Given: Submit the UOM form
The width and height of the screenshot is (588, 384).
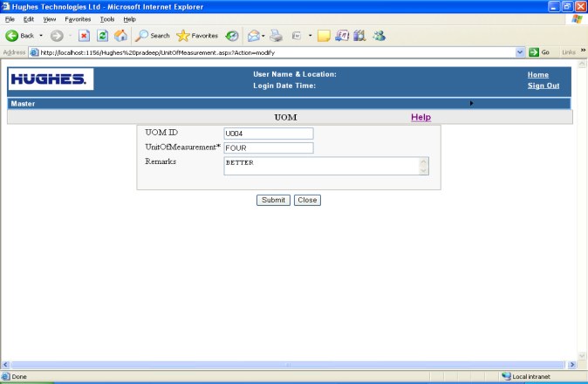Looking at the screenshot, I should [x=273, y=200].
